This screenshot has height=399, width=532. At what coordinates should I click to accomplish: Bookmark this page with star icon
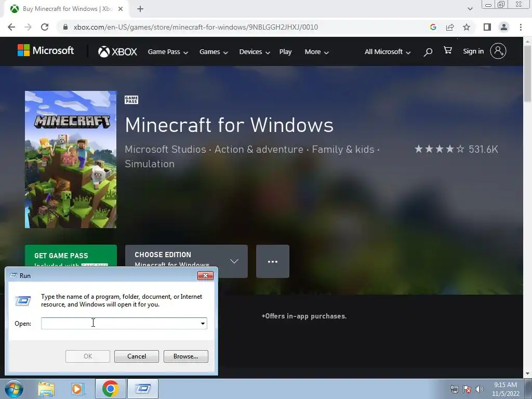467,27
